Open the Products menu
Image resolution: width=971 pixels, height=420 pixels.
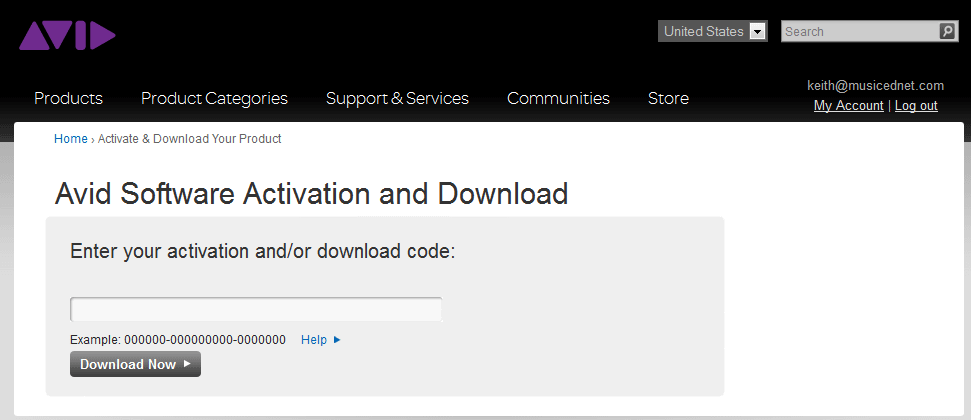click(x=68, y=98)
